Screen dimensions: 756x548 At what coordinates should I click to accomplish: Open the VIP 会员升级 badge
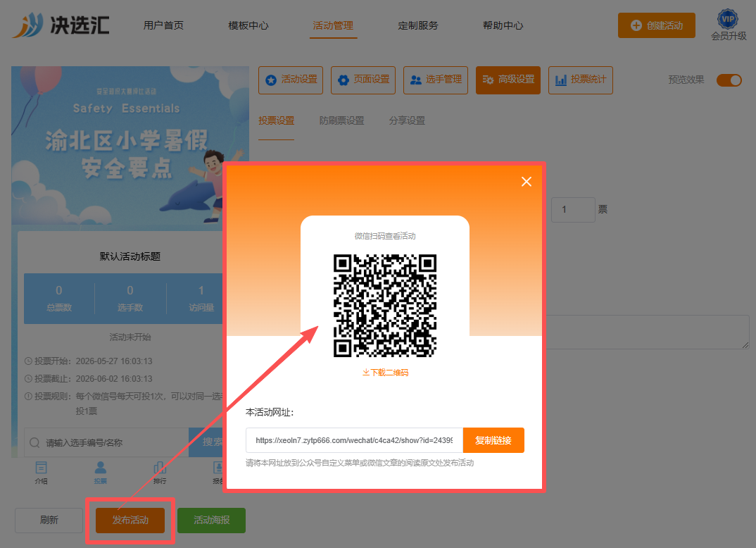tap(728, 25)
